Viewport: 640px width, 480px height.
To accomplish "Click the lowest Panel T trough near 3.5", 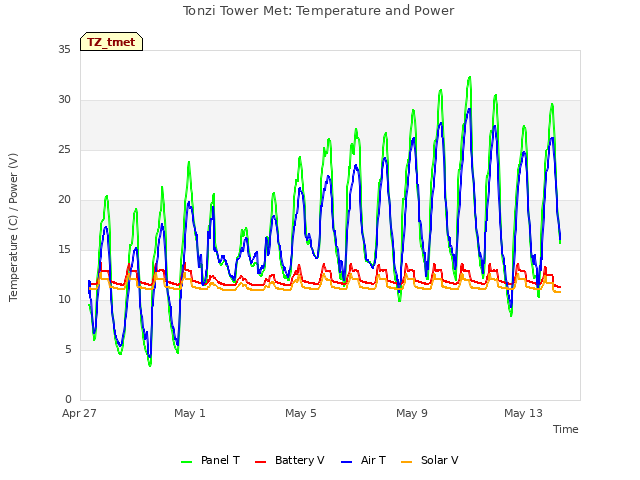I will click(x=150, y=365).
